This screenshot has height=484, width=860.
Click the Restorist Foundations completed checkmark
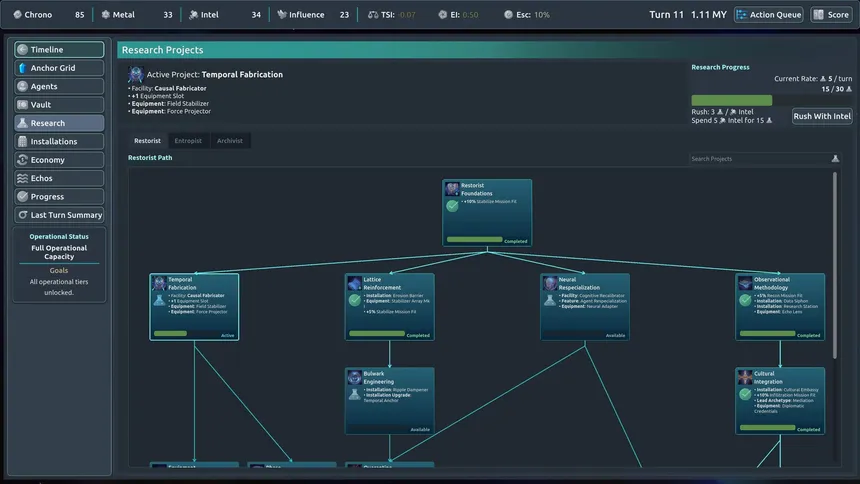coord(452,206)
